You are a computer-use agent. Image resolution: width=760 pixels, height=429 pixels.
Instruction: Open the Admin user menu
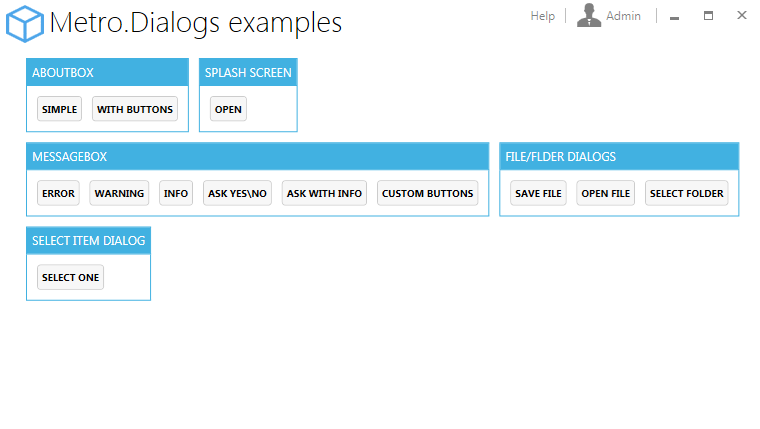point(623,16)
